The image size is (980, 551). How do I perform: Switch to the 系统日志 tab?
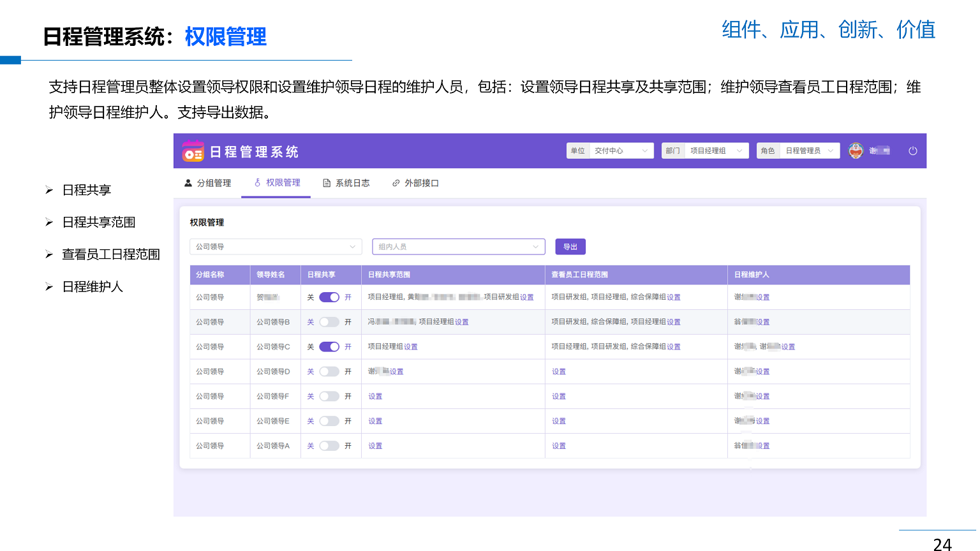tap(352, 183)
